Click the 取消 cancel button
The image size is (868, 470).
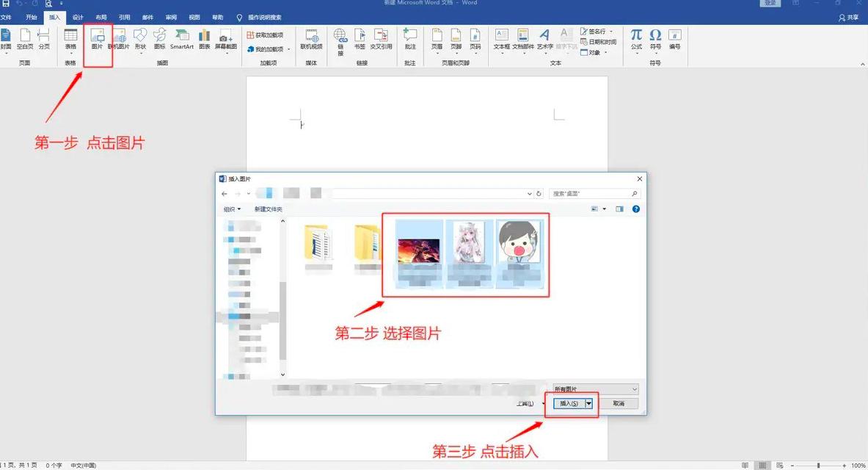pyautogui.click(x=619, y=403)
